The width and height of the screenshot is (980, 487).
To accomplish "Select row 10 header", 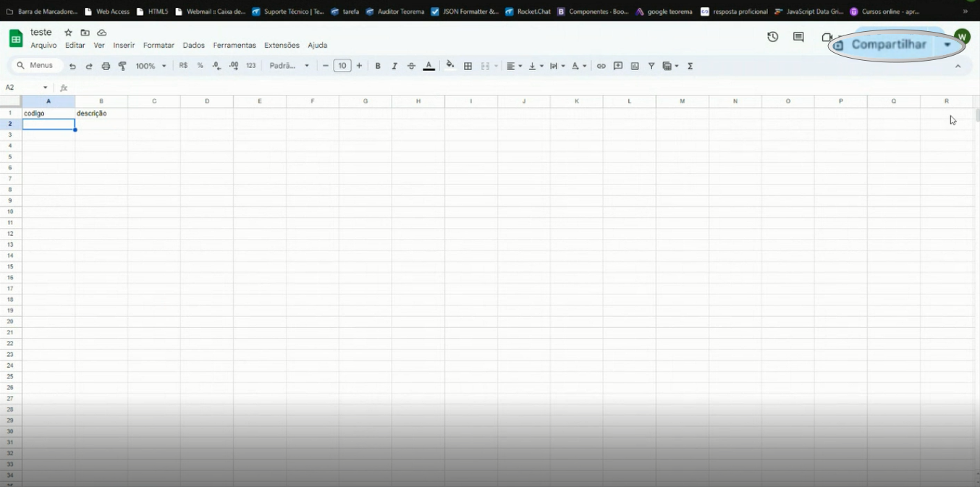I will [x=10, y=211].
